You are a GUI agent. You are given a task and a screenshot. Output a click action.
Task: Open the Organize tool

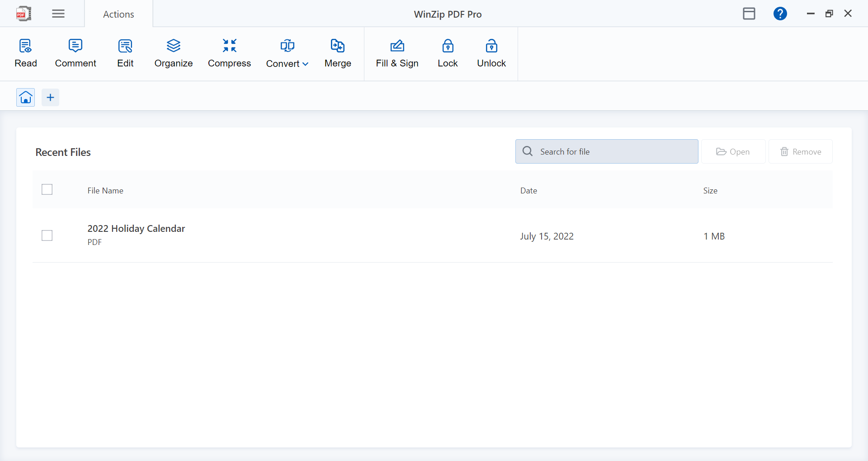click(173, 53)
